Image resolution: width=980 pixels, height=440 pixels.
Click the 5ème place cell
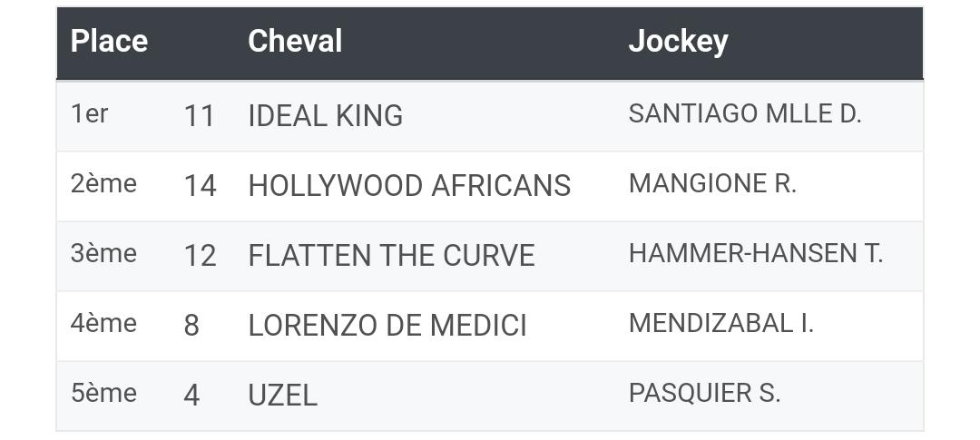coord(103,394)
